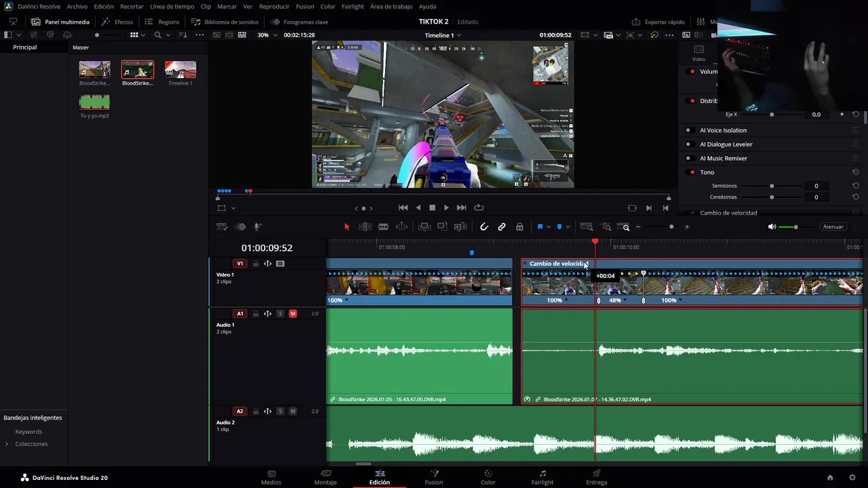
Task: Open the Fairlight menu in menu bar
Action: click(353, 6)
